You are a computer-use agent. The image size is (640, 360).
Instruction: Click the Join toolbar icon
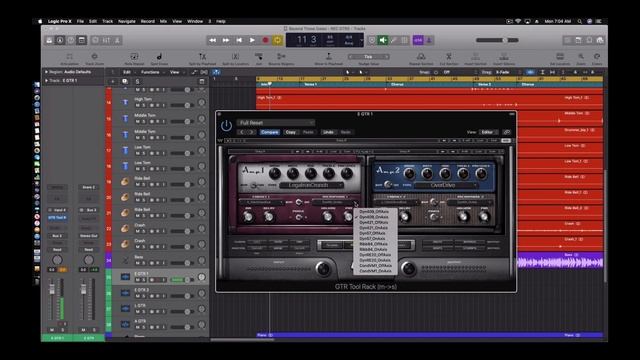tap(258, 58)
